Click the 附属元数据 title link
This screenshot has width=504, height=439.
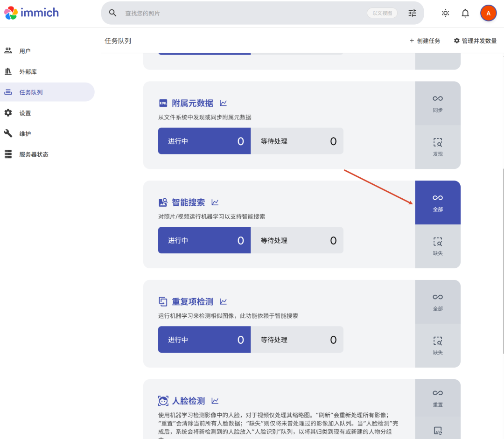(x=193, y=103)
